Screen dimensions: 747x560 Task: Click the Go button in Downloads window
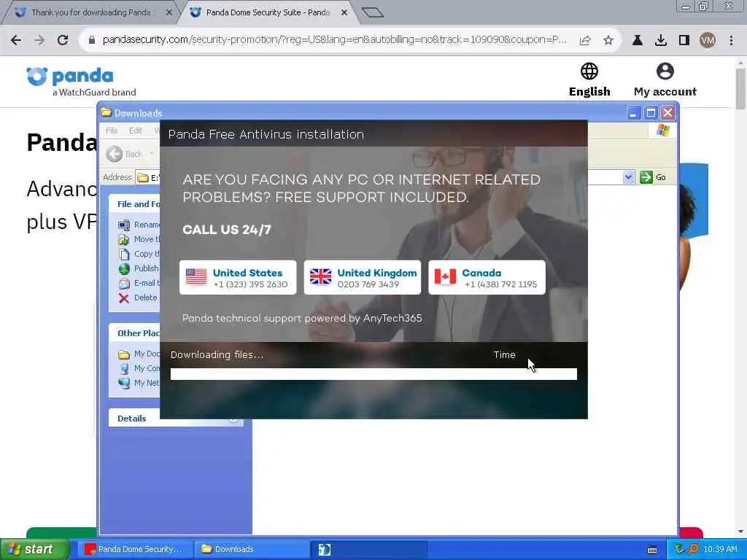tap(653, 177)
